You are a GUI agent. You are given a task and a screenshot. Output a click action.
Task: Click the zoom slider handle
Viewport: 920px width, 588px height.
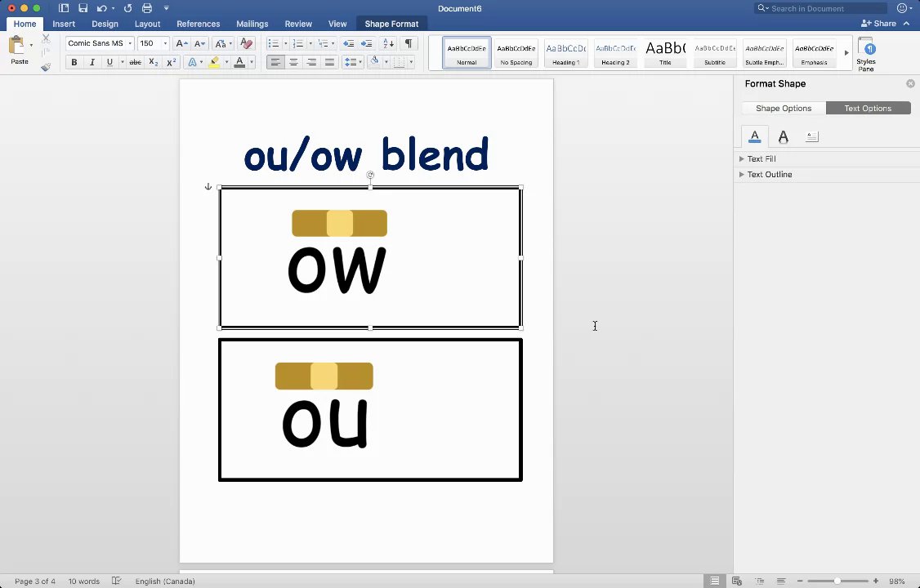coord(837,581)
